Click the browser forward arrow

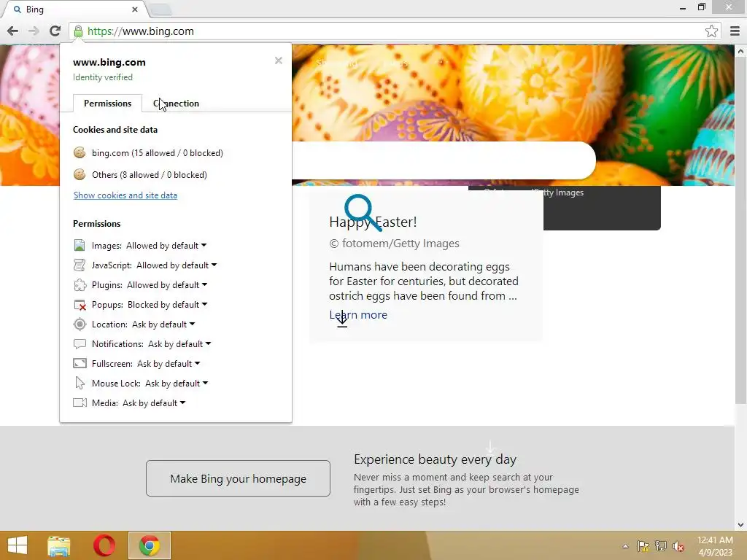pyautogui.click(x=34, y=31)
